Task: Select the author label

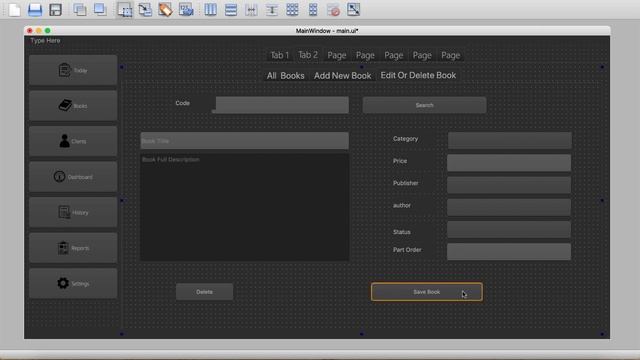Action: pyautogui.click(x=402, y=205)
